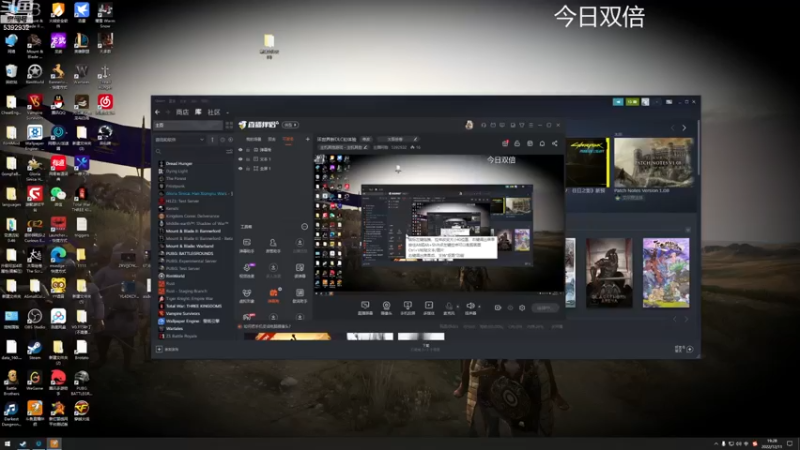Open the Steam Downloads area at the bottom
Screen dimensions: 800x450
click(426, 348)
